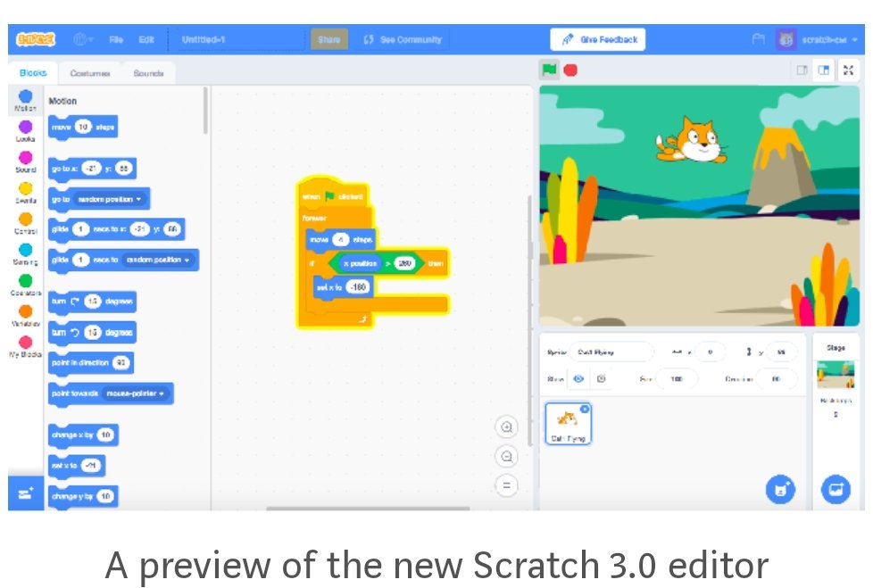Edit the sprite x coordinate field
Image resolution: width=873 pixels, height=588 pixels.
pyautogui.click(x=710, y=352)
